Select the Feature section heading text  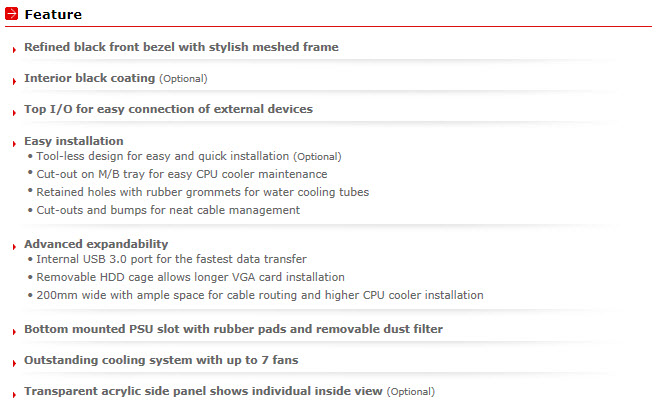coord(53,14)
